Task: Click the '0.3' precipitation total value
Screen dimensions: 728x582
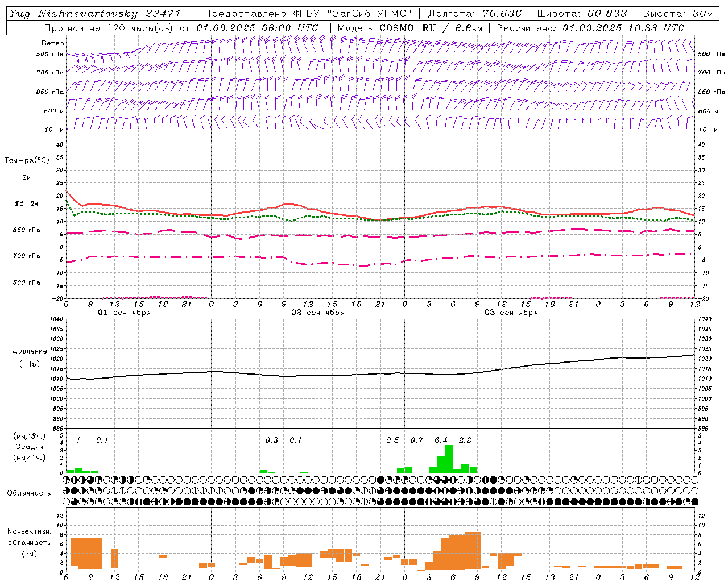Action: (272, 440)
